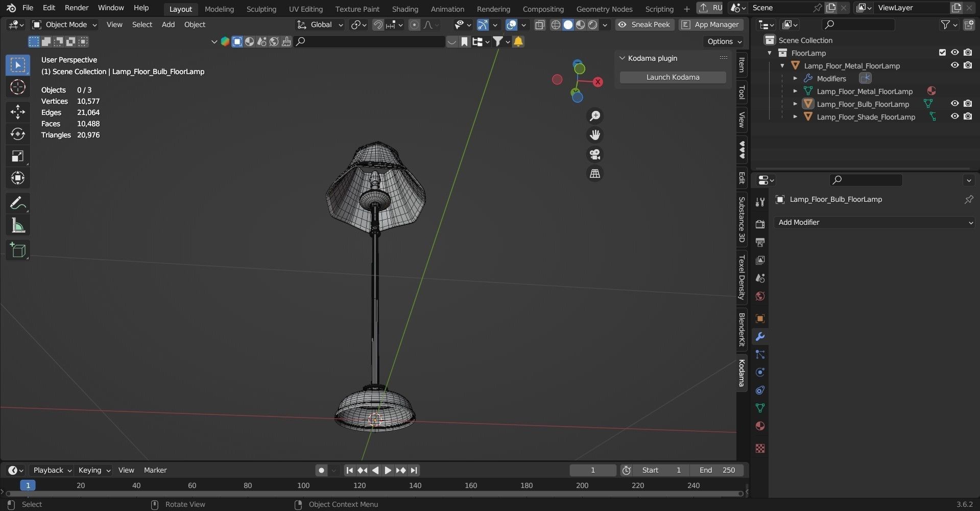Open the Object properties tab
980x511 pixels.
(x=760, y=318)
